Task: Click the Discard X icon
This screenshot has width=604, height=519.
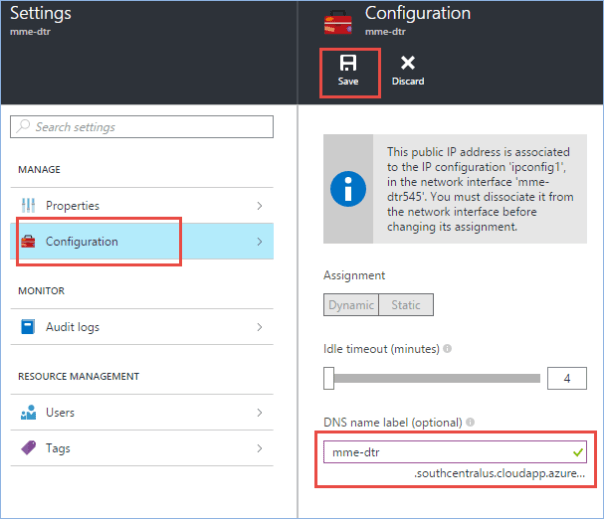Action: point(407,63)
